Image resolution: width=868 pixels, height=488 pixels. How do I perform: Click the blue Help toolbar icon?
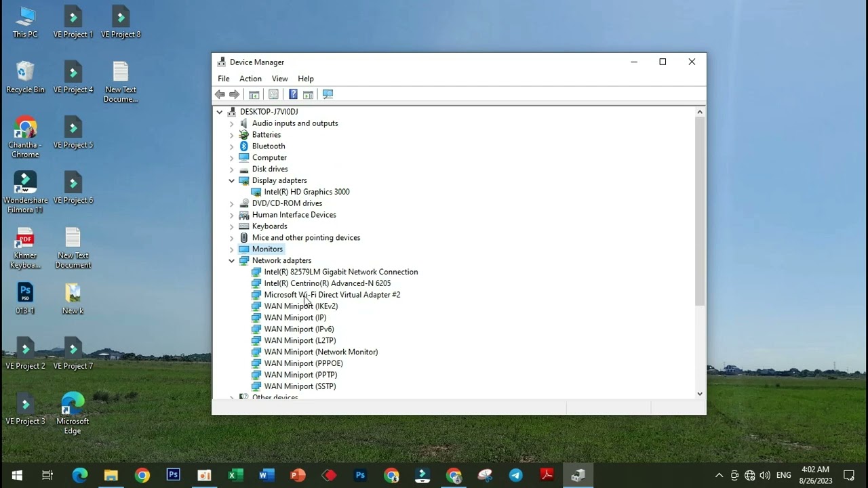(x=293, y=94)
